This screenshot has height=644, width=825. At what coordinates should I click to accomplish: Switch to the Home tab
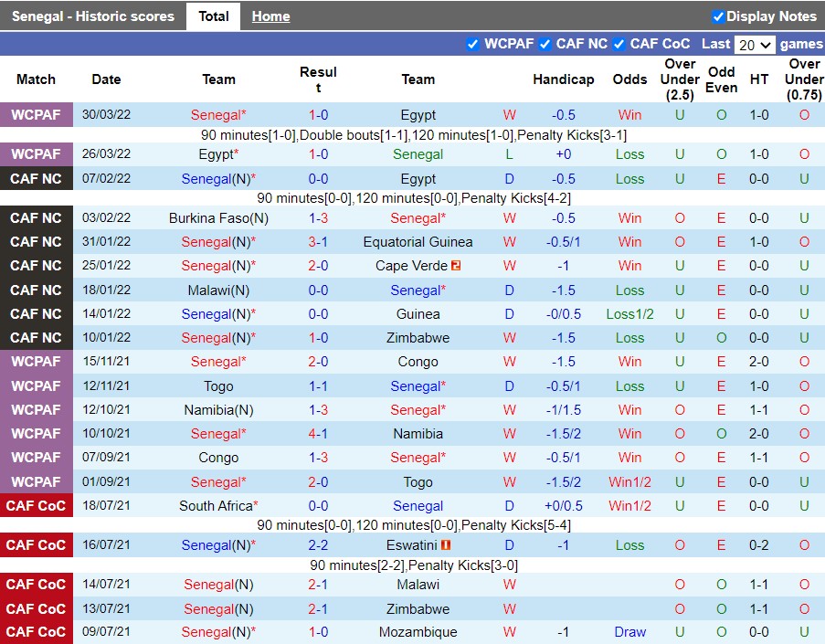point(270,16)
